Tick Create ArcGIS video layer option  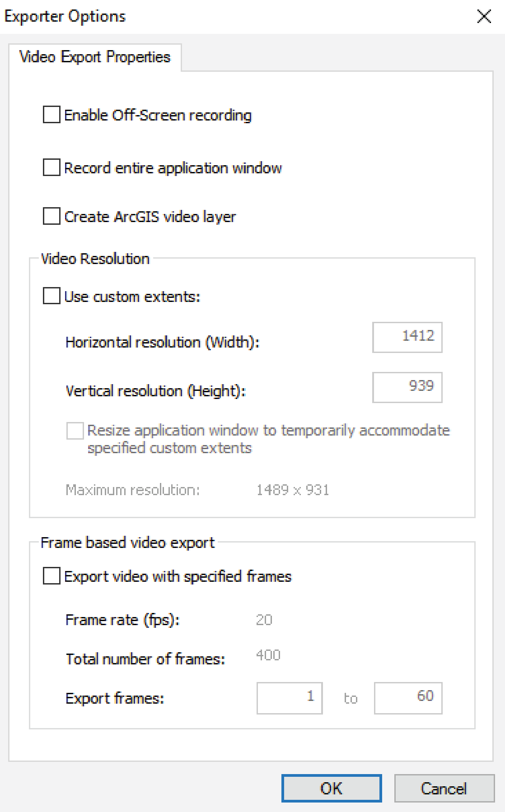click(x=51, y=216)
